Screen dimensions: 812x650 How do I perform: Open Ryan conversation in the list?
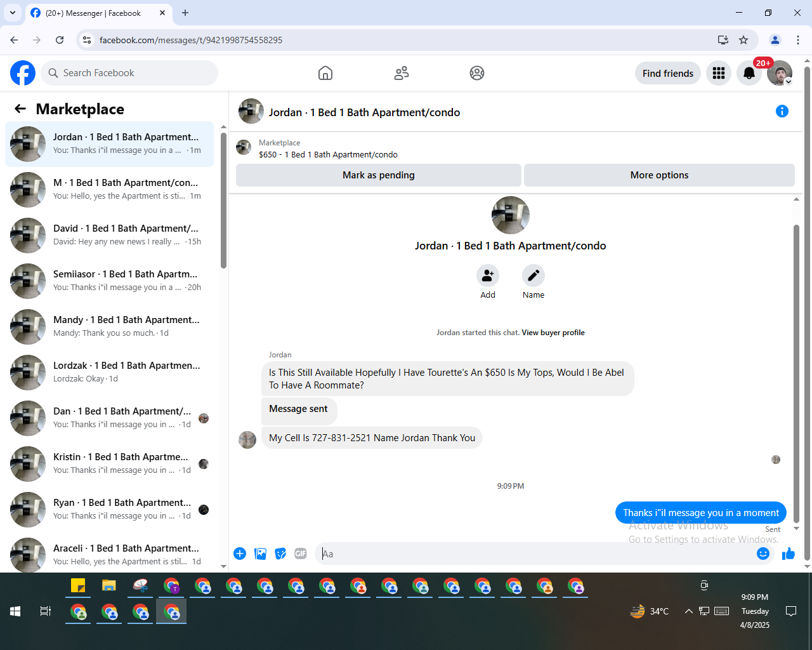(109, 510)
